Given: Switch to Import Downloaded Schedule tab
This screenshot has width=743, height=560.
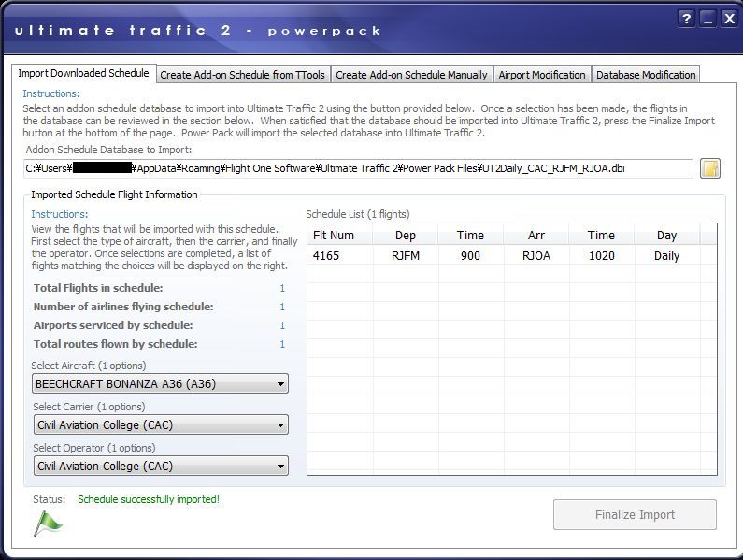Looking at the screenshot, I should 83,73.
